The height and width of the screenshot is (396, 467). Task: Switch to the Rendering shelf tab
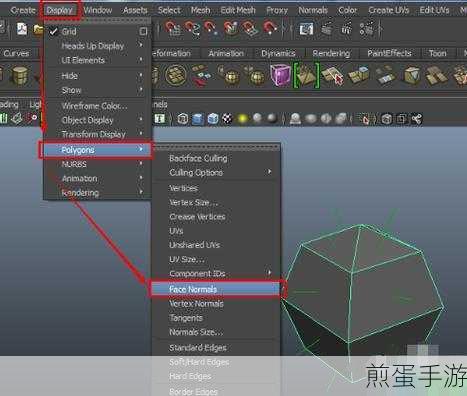331,53
